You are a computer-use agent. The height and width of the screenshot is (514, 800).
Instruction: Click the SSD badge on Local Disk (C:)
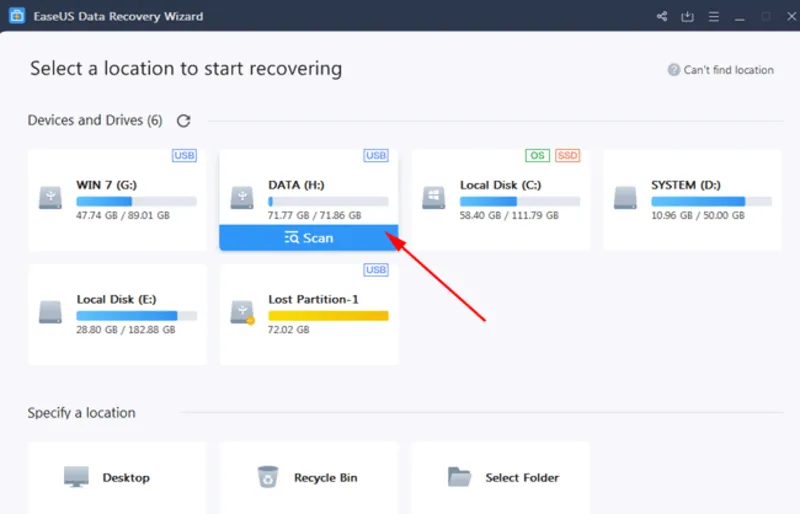coord(567,155)
